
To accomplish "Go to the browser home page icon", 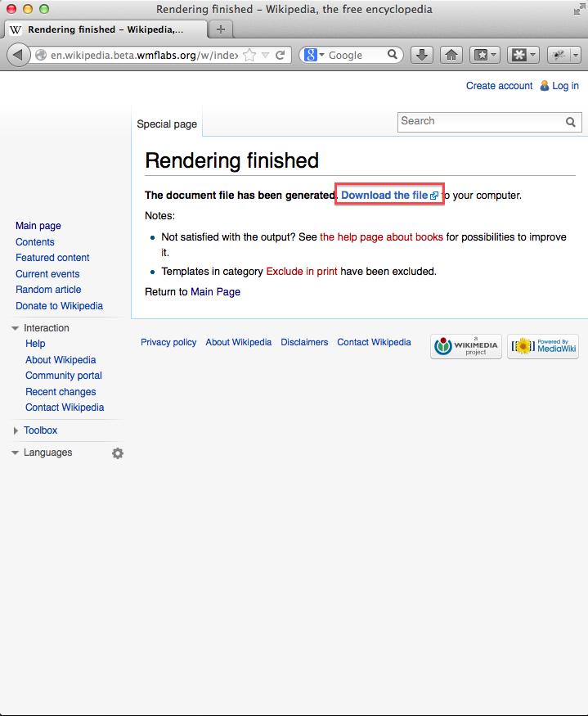I will coord(451,55).
